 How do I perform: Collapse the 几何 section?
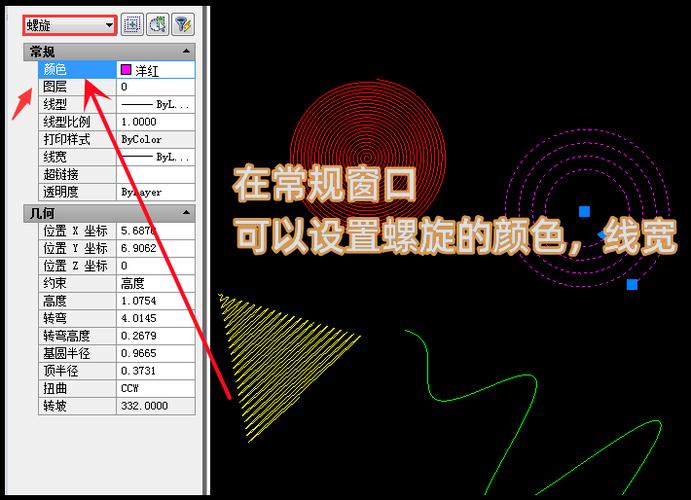(x=186, y=213)
